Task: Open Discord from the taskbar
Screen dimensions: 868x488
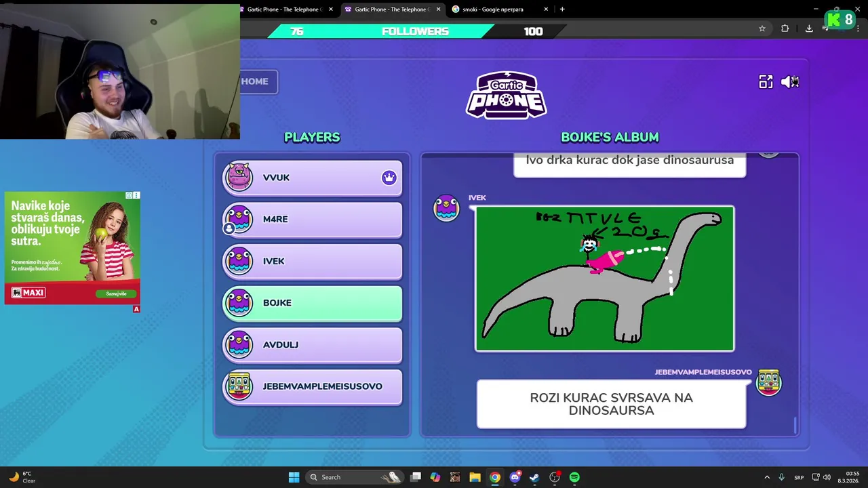Action: pyautogui.click(x=515, y=477)
